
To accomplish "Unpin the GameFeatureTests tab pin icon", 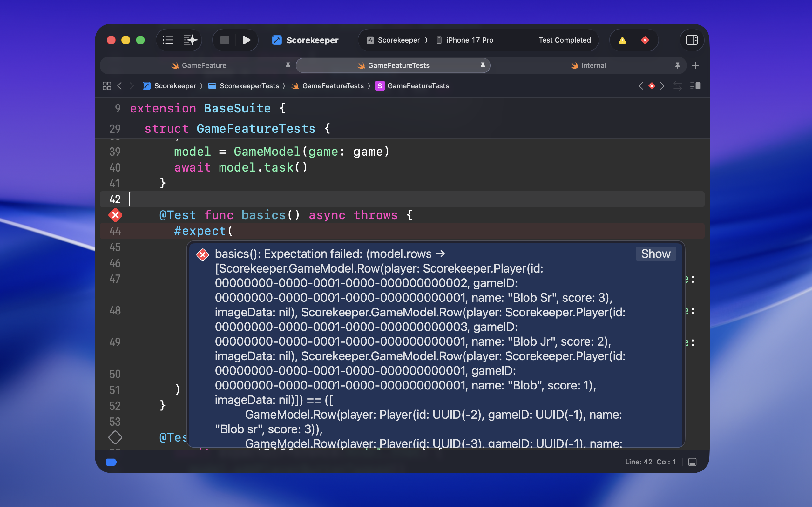I will [483, 65].
